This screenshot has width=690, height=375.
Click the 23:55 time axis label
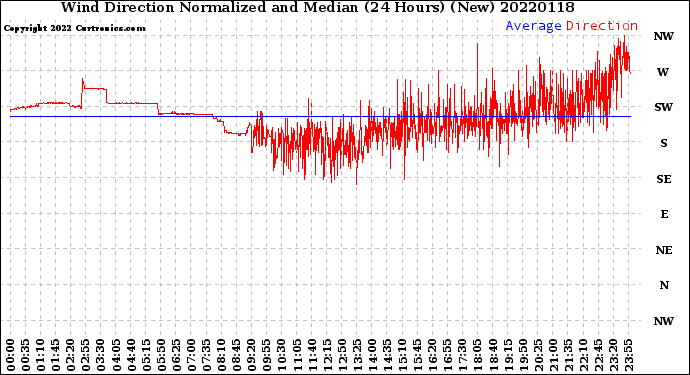click(628, 355)
